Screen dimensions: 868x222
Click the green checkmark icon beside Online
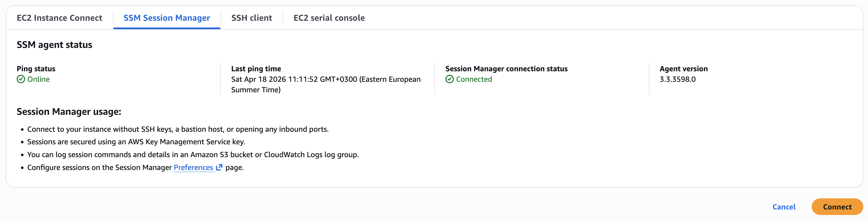[x=21, y=79]
